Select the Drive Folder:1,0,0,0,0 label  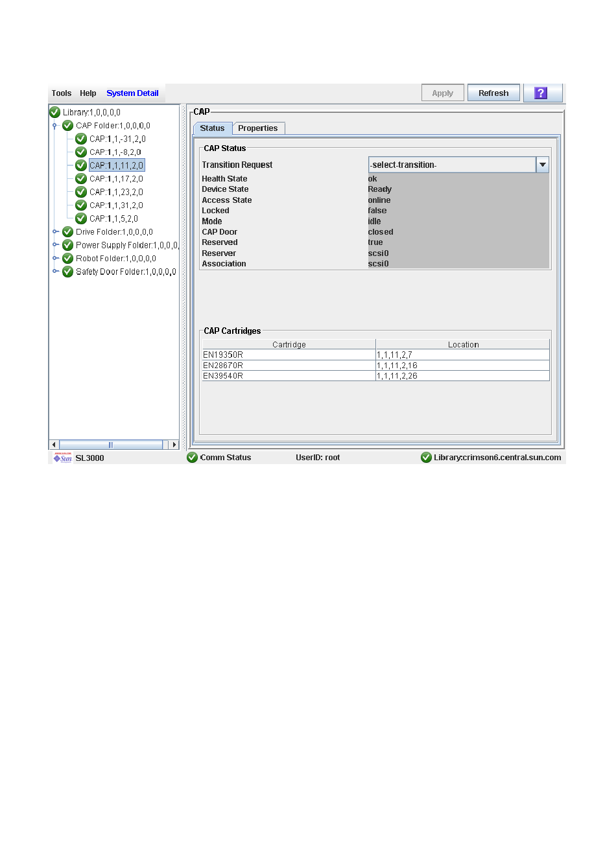click(x=114, y=232)
